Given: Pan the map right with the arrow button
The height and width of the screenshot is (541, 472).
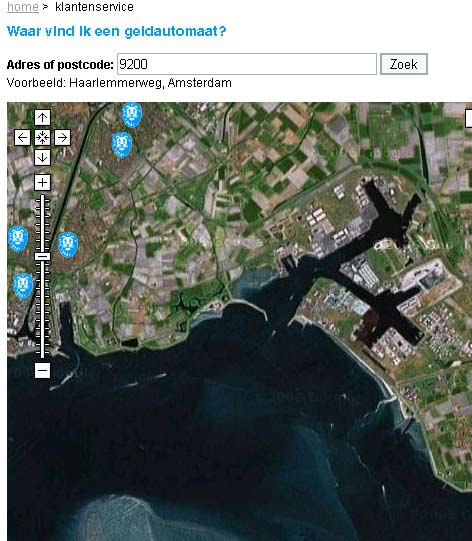Looking at the screenshot, I should (x=62, y=138).
